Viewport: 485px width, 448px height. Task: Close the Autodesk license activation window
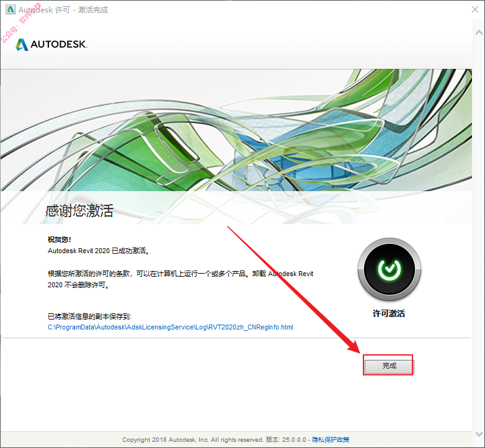[475, 9]
